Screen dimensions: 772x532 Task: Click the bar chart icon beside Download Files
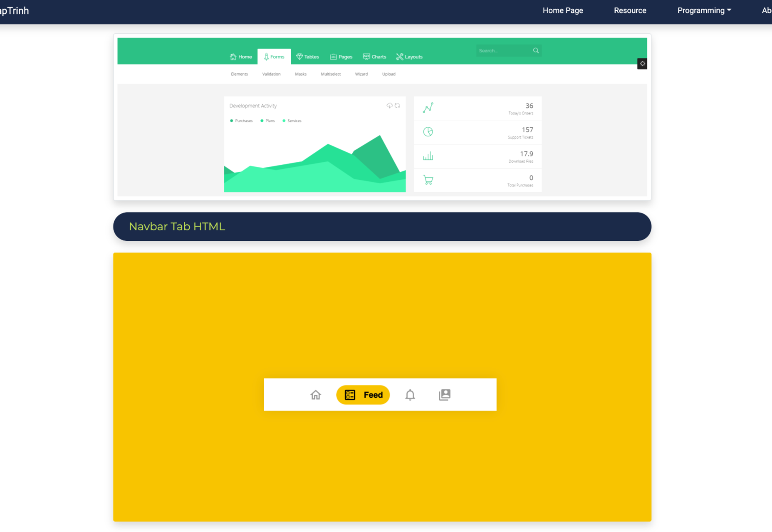point(428,156)
